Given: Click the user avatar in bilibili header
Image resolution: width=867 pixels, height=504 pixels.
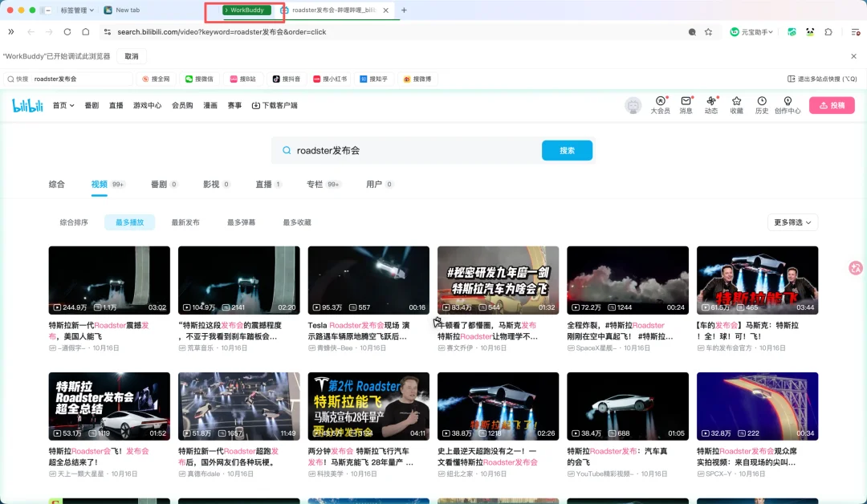Looking at the screenshot, I should click(633, 105).
